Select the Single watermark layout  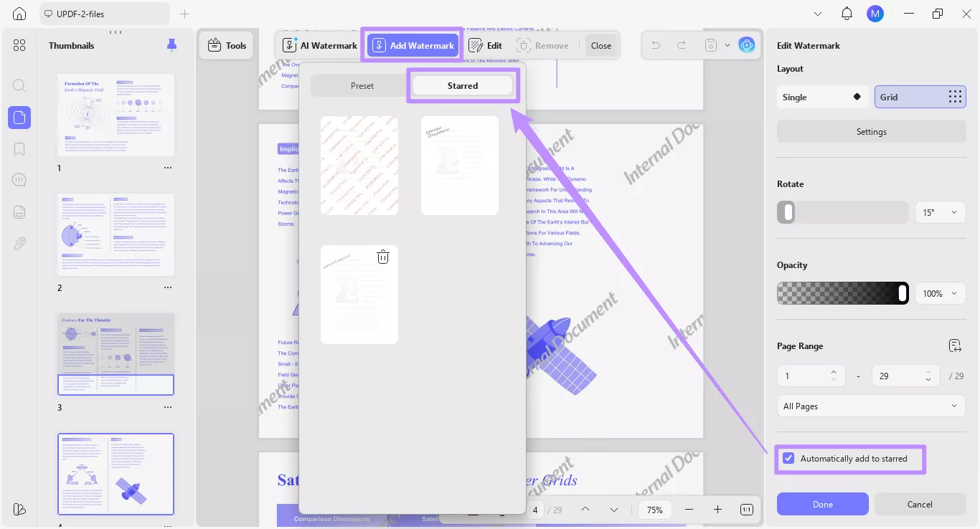[822, 97]
